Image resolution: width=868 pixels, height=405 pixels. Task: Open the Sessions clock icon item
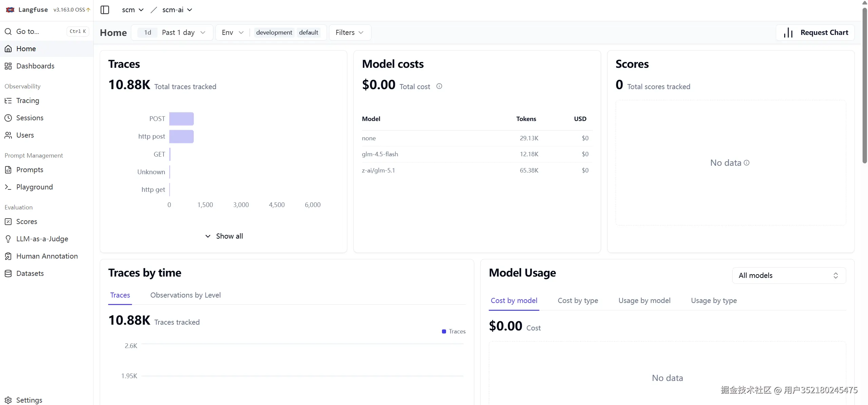click(8, 118)
